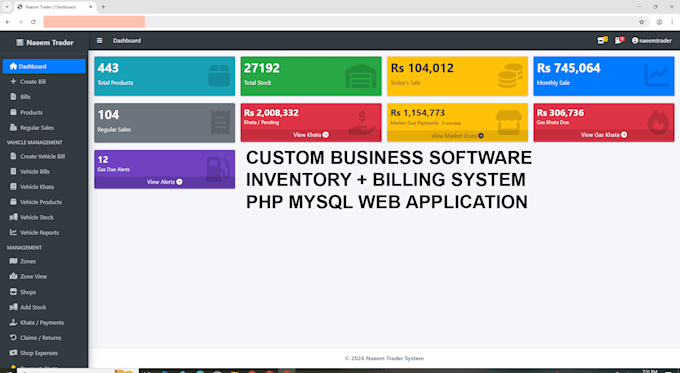The image size is (680, 373).
Task: Click the Zones map icon in sidebar
Action: click(13, 261)
